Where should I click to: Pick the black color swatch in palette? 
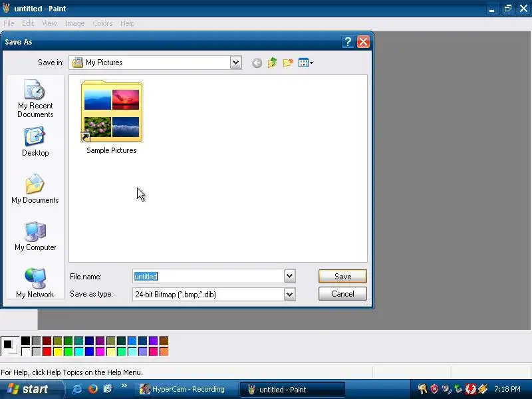[25, 340]
